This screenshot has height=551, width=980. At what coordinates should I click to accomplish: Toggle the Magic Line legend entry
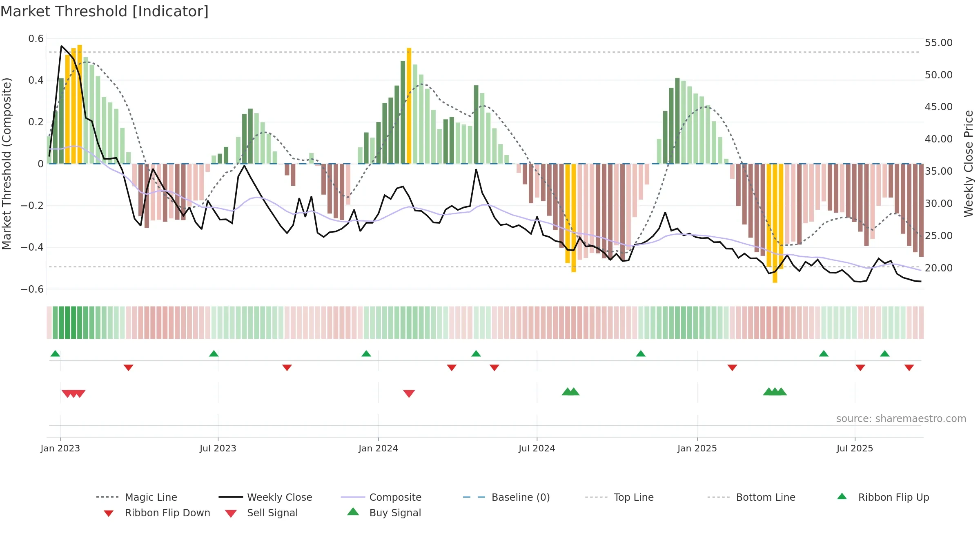(137, 497)
